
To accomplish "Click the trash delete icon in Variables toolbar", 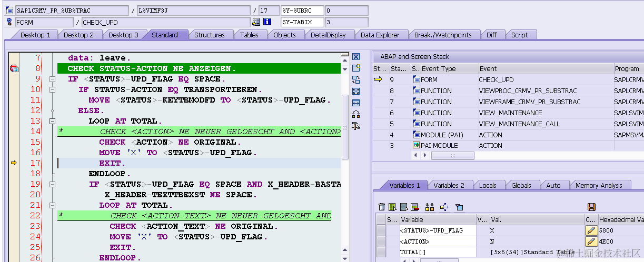I will (x=382, y=207).
